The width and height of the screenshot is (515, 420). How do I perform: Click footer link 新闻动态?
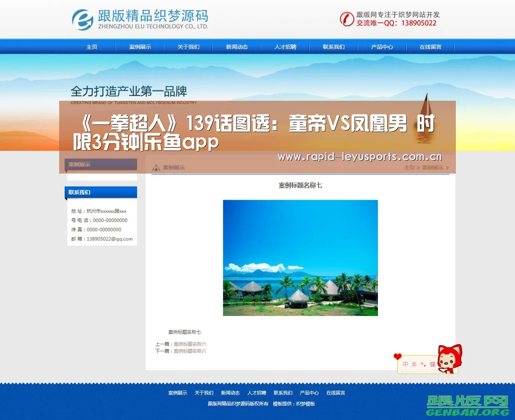click(230, 393)
